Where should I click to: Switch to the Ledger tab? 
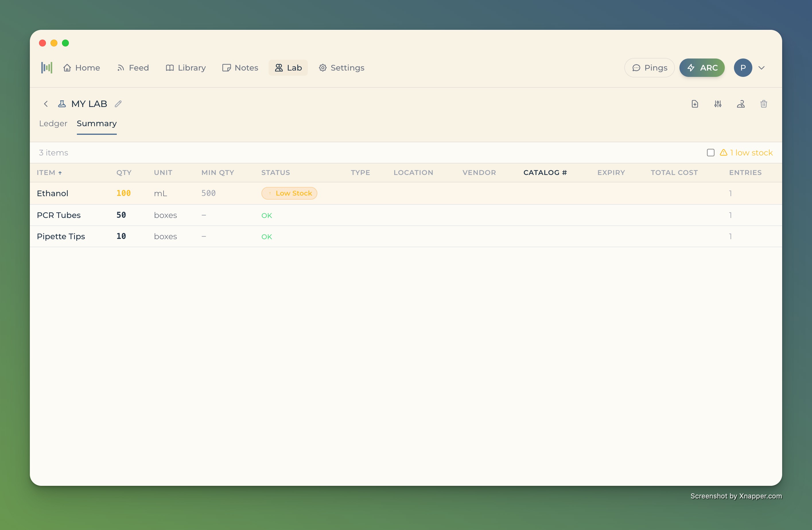coord(53,123)
